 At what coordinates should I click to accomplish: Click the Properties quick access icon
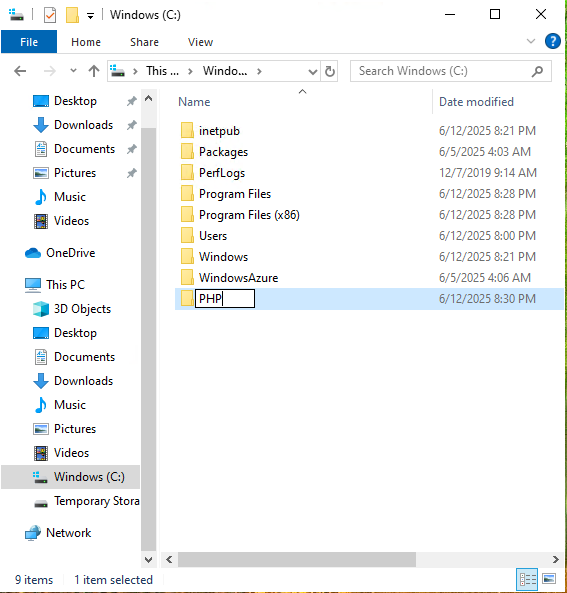[50, 15]
